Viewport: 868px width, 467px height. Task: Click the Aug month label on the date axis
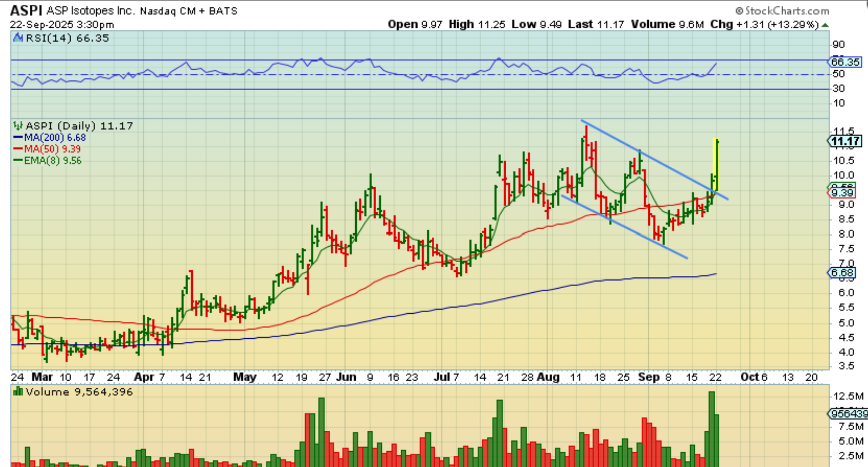click(x=548, y=377)
